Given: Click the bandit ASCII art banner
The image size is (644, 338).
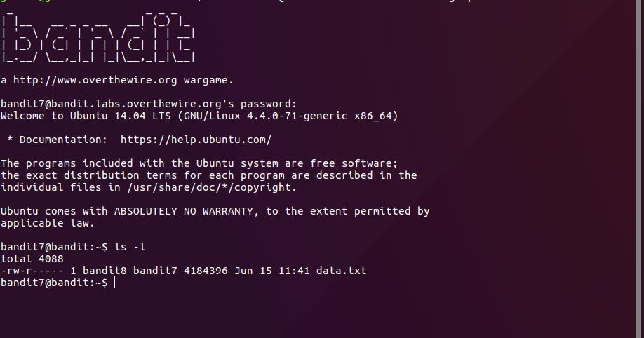Looking at the screenshot, I should [x=98, y=38].
